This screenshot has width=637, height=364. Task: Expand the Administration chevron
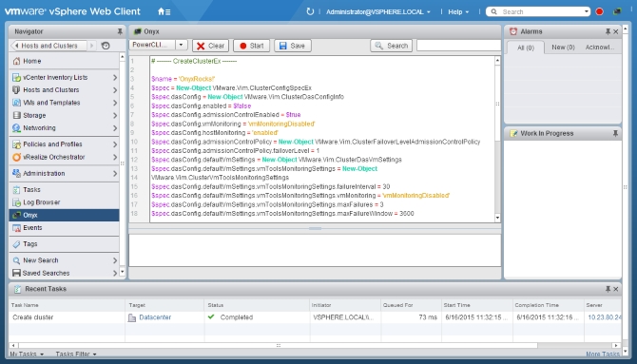tap(115, 174)
